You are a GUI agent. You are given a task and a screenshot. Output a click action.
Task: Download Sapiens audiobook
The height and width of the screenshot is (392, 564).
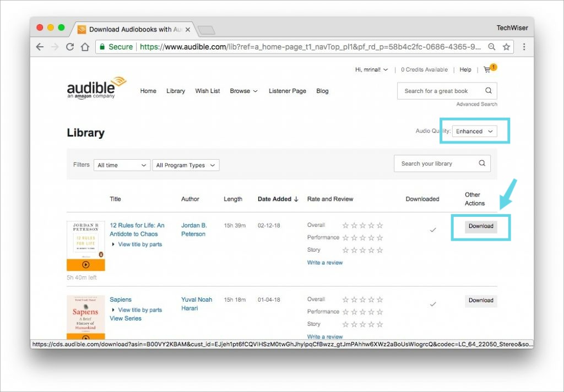tap(481, 300)
